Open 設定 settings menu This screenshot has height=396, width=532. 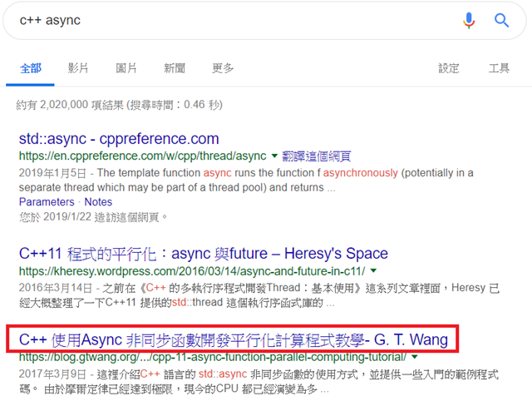[449, 68]
